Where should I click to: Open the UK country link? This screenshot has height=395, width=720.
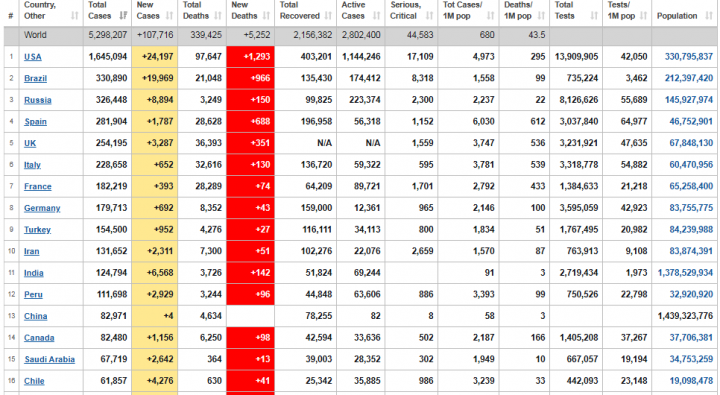coord(30,143)
